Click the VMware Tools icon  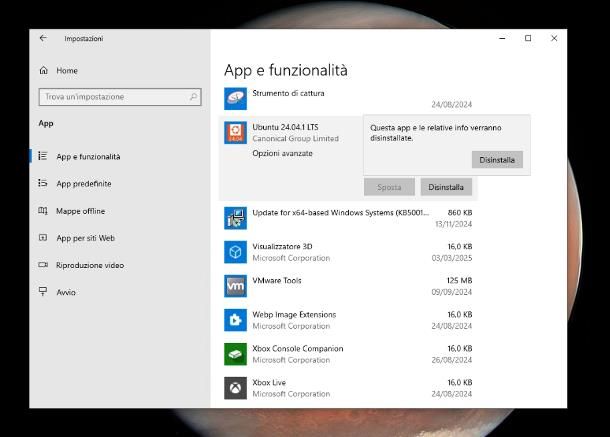(x=235, y=286)
